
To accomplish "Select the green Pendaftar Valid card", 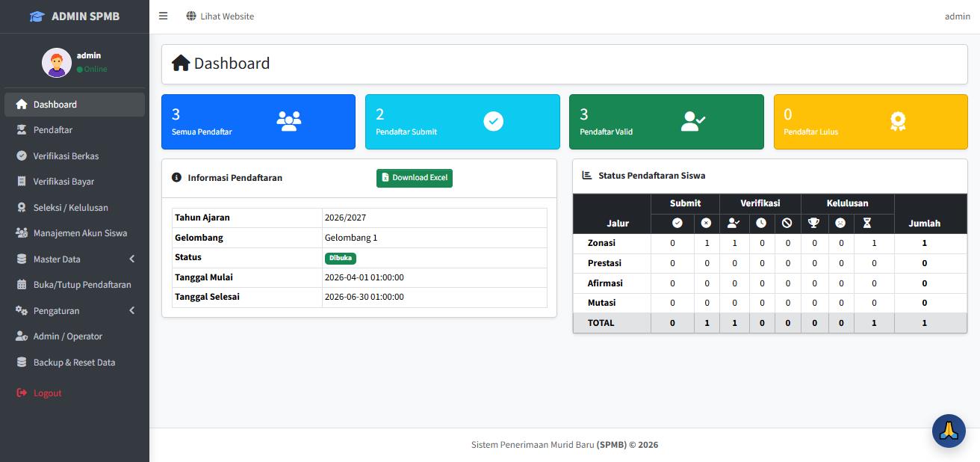I will click(x=666, y=122).
